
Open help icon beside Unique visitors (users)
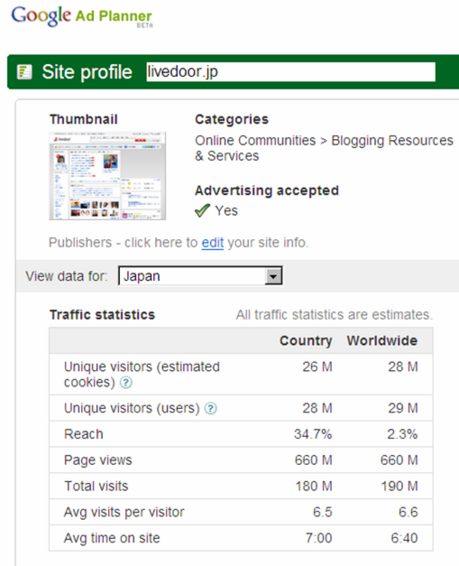[210, 408]
